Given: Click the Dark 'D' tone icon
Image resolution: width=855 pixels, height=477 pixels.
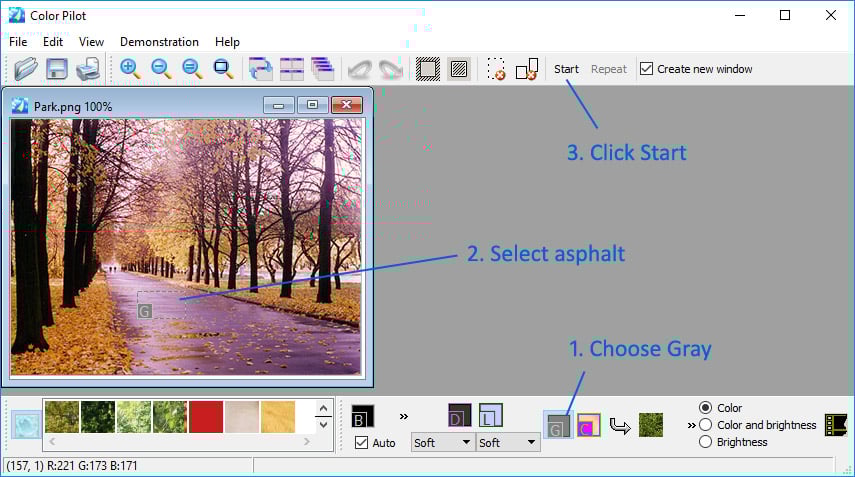Looking at the screenshot, I should (459, 415).
